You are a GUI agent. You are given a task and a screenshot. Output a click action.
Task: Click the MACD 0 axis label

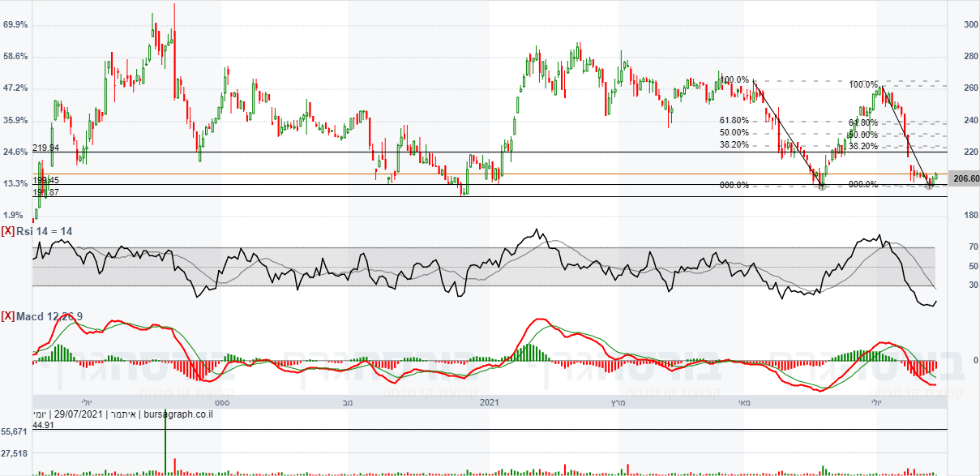pos(974,360)
